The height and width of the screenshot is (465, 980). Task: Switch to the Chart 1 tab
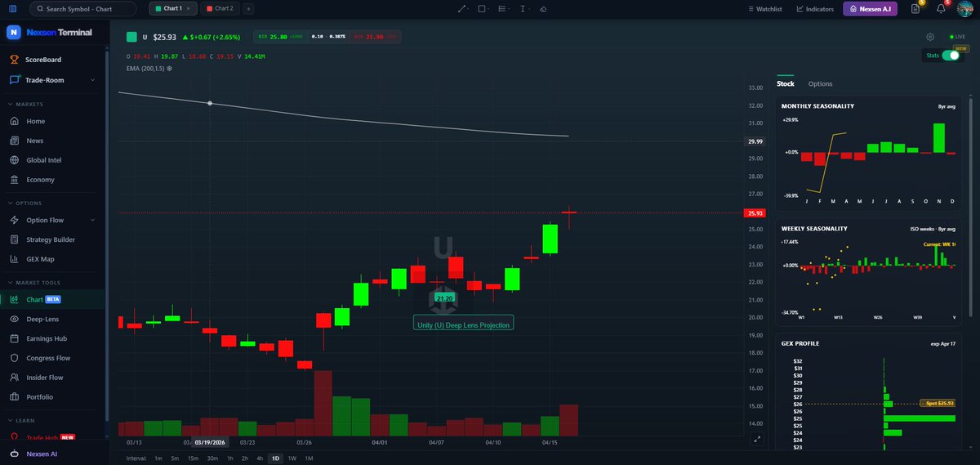[173, 8]
